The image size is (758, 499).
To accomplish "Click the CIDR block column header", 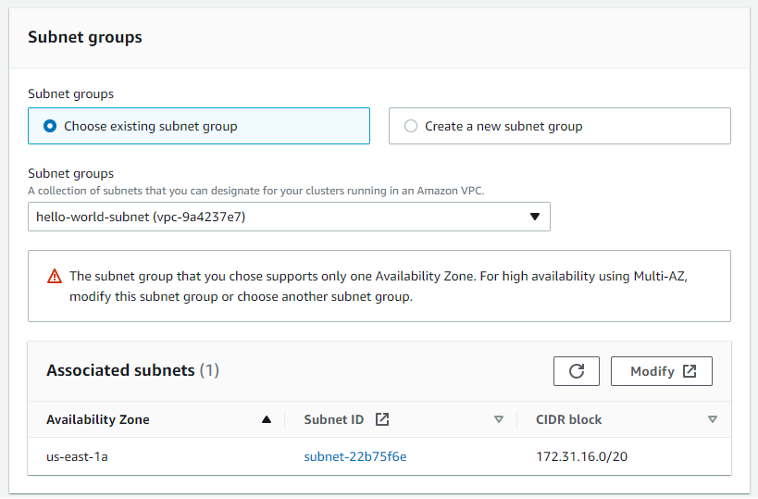I will click(x=569, y=420).
